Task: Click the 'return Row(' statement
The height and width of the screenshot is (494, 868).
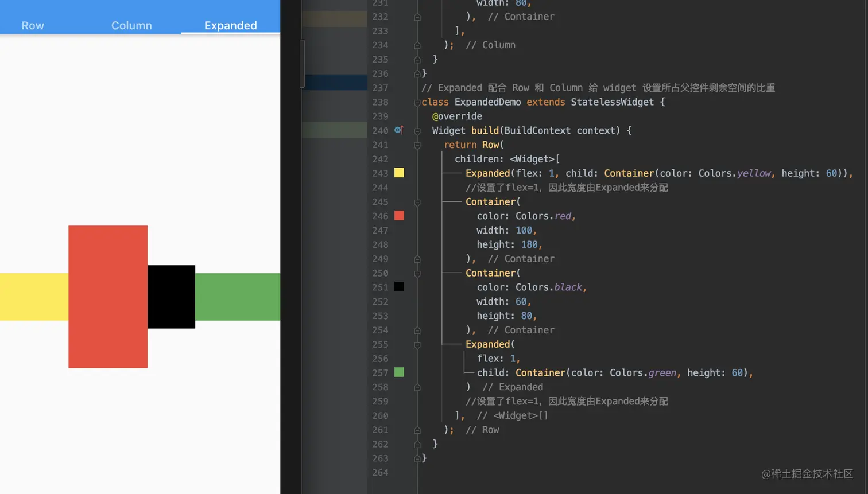Action: [x=474, y=145]
